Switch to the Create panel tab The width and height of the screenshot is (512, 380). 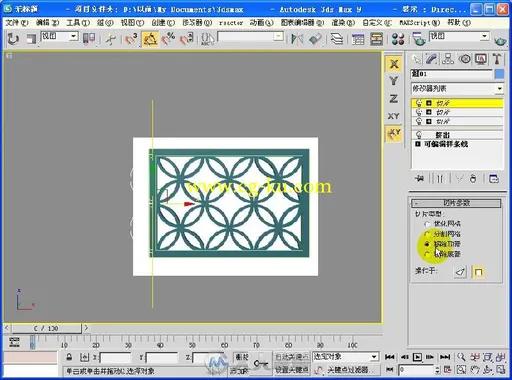[416, 59]
